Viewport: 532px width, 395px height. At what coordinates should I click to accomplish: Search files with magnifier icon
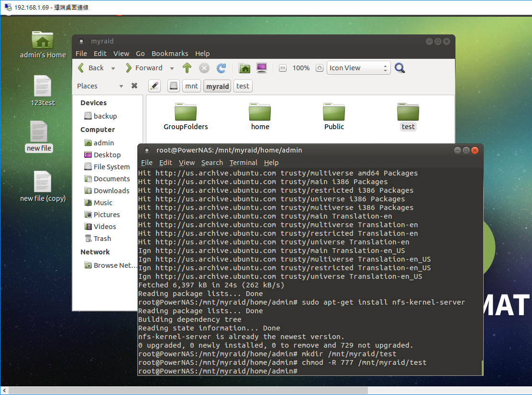pyautogui.click(x=399, y=68)
